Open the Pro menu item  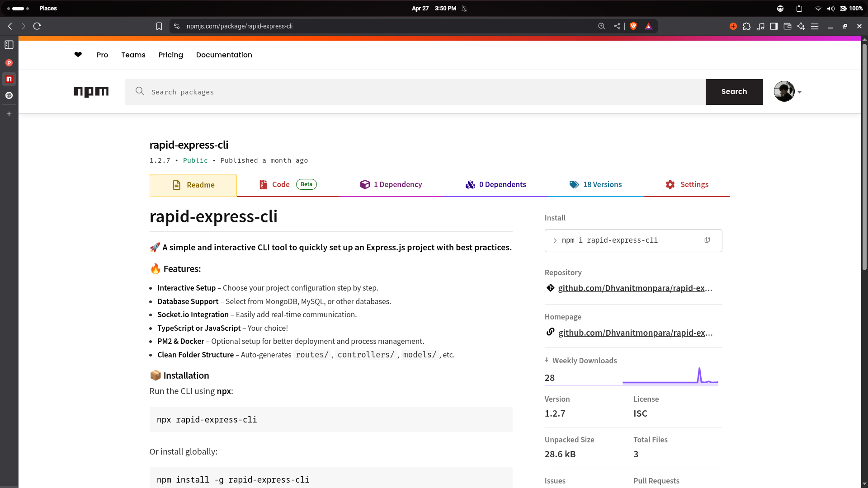(102, 55)
